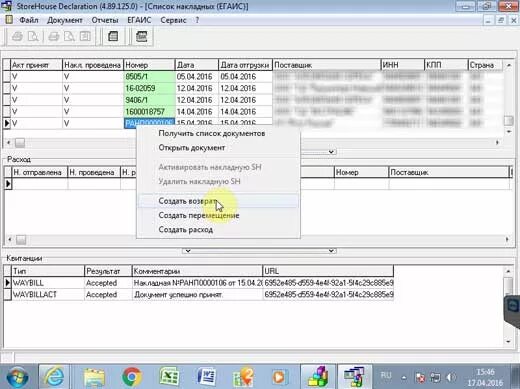
Task: Click the Результат header in receipts table
Action: click(x=108, y=271)
